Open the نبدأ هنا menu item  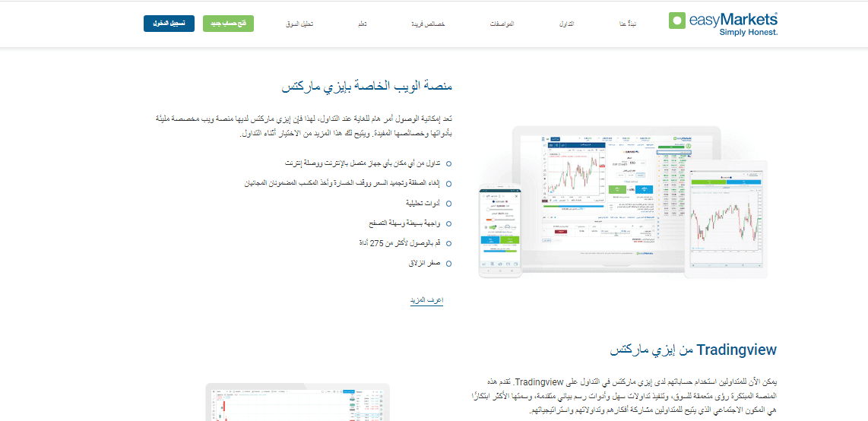(x=628, y=24)
